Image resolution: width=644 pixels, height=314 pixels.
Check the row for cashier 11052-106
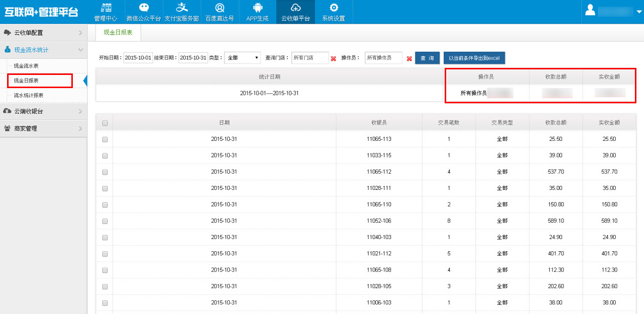point(105,221)
